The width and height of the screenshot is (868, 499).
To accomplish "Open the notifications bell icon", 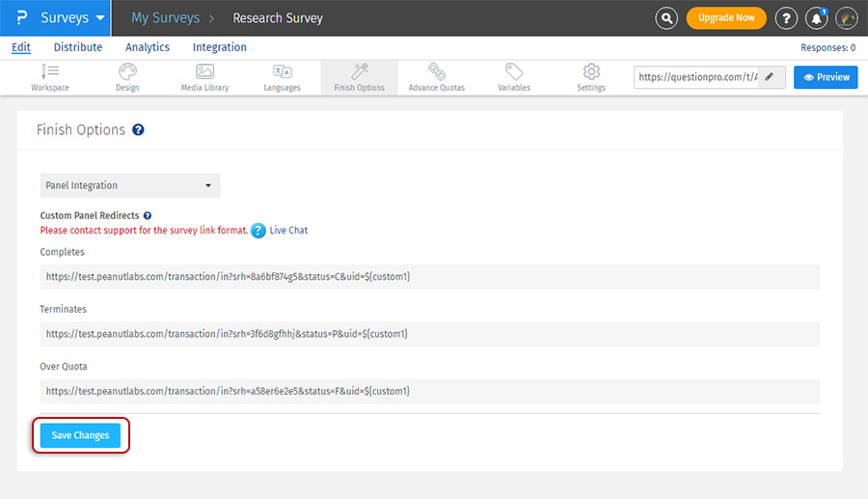I will tap(817, 18).
